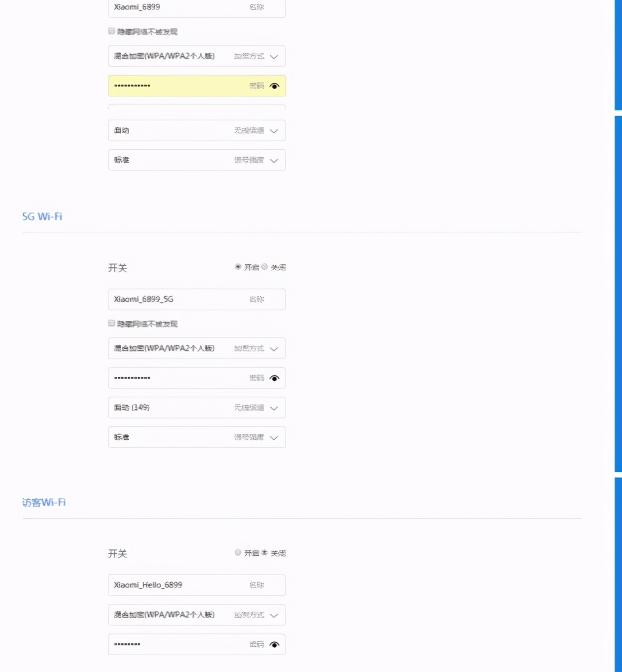Open the 2.4G encryption method dropdown
This screenshot has width=622, height=672.
click(275, 56)
